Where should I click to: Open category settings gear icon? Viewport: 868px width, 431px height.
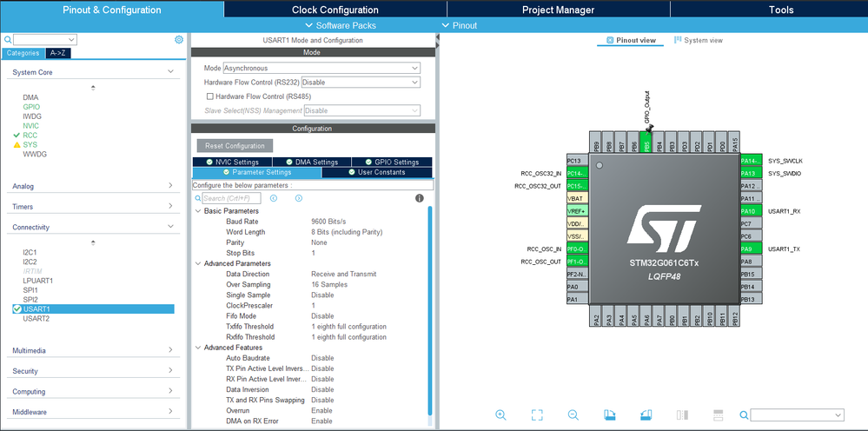point(179,40)
